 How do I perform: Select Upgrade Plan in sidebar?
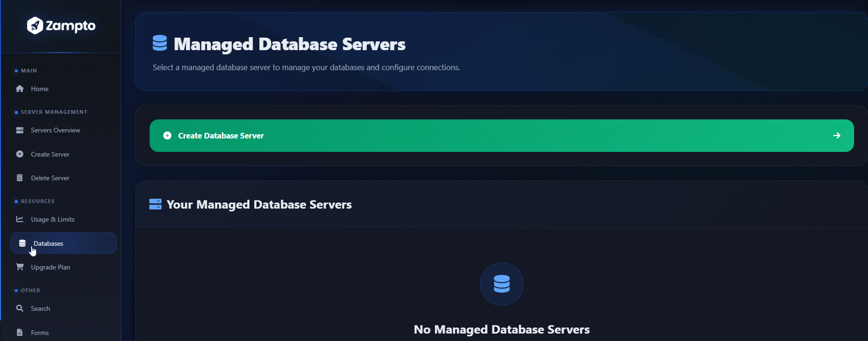[x=50, y=267]
